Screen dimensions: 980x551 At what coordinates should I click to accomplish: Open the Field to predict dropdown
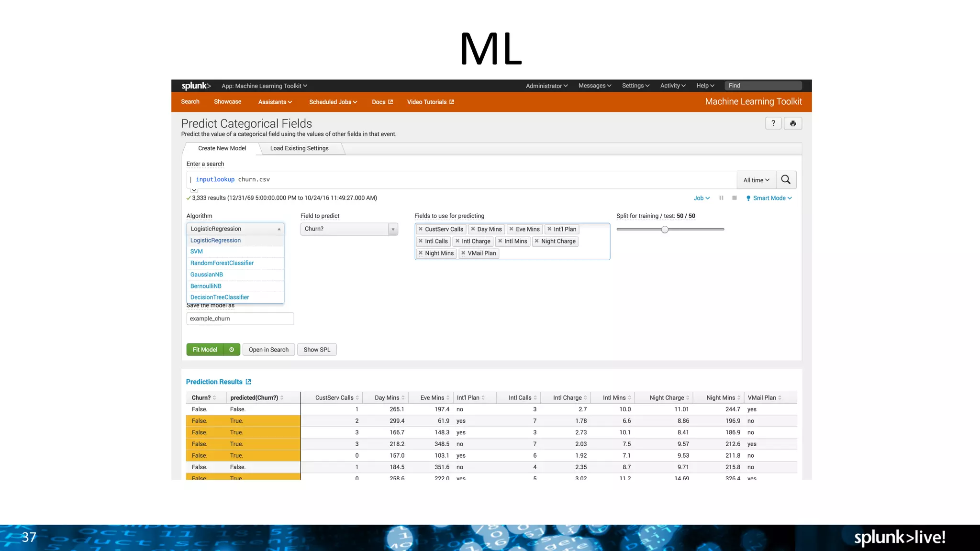pyautogui.click(x=349, y=229)
